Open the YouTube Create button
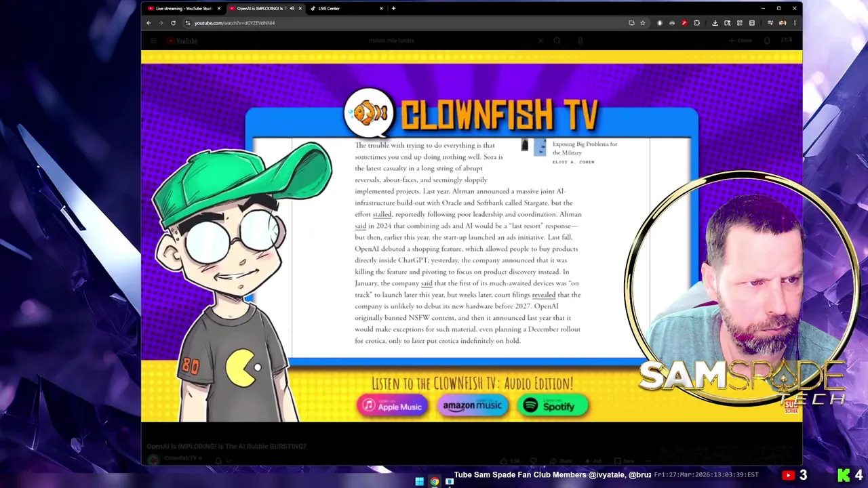Image resolution: width=868 pixels, height=488 pixels. point(740,41)
